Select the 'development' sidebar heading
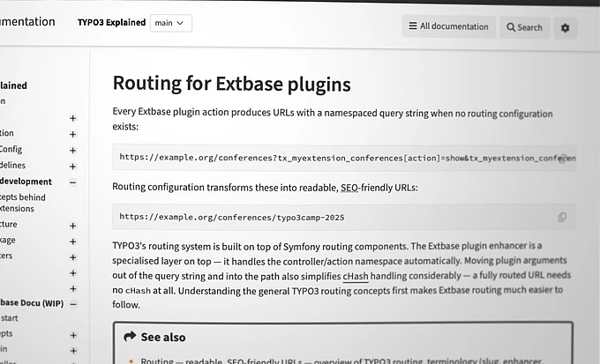Image resolution: width=600 pixels, height=364 pixels. click(26, 182)
